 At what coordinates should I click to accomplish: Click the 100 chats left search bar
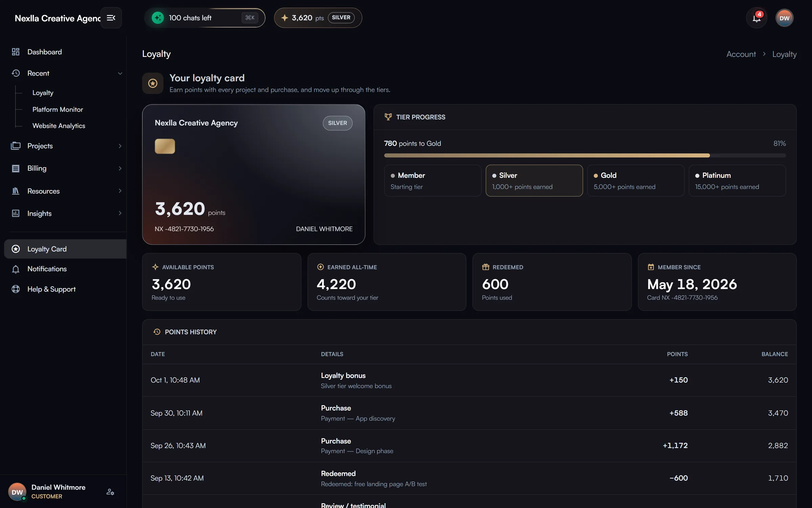(x=205, y=18)
